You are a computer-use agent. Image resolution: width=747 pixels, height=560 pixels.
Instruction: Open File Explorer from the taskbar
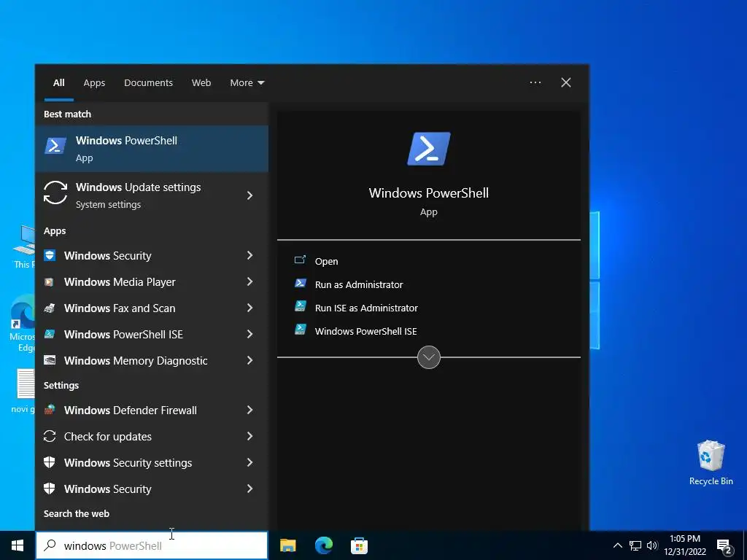[x=287, y=545]
